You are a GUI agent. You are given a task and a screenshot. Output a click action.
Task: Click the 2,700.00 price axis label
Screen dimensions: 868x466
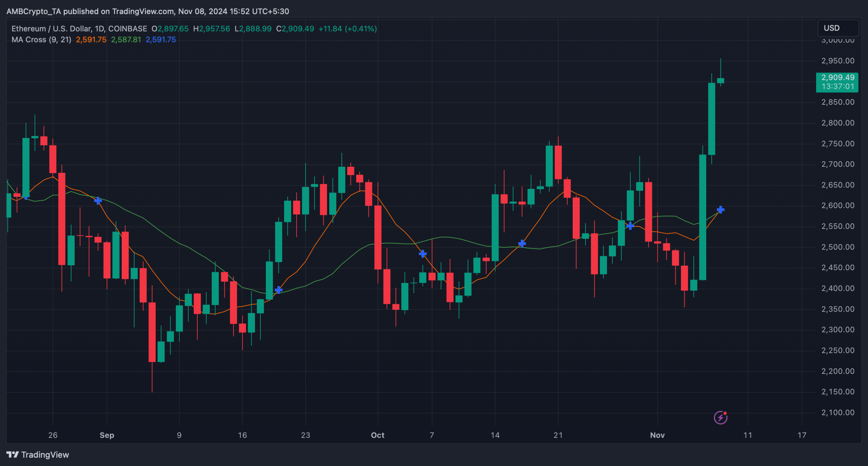click(x=838, y=164)
